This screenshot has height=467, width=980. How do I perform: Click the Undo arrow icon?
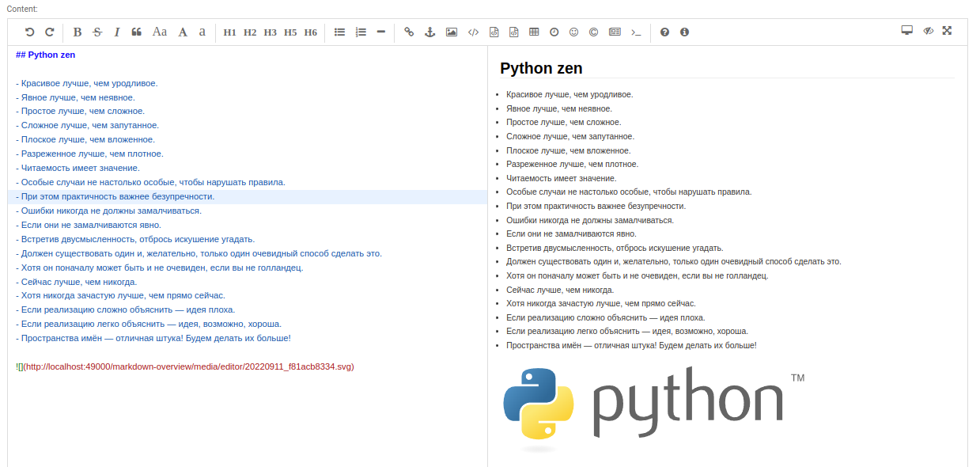click(x=29, y=32)
